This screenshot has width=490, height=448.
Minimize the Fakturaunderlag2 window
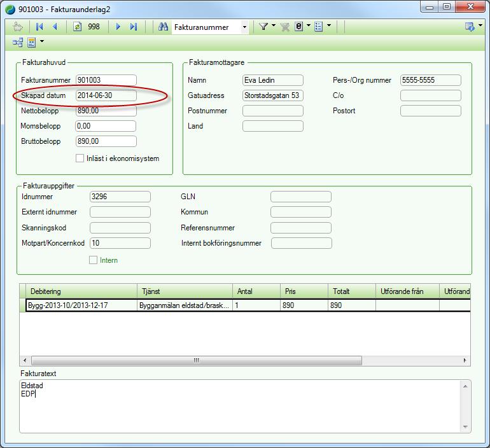(430, 7)
